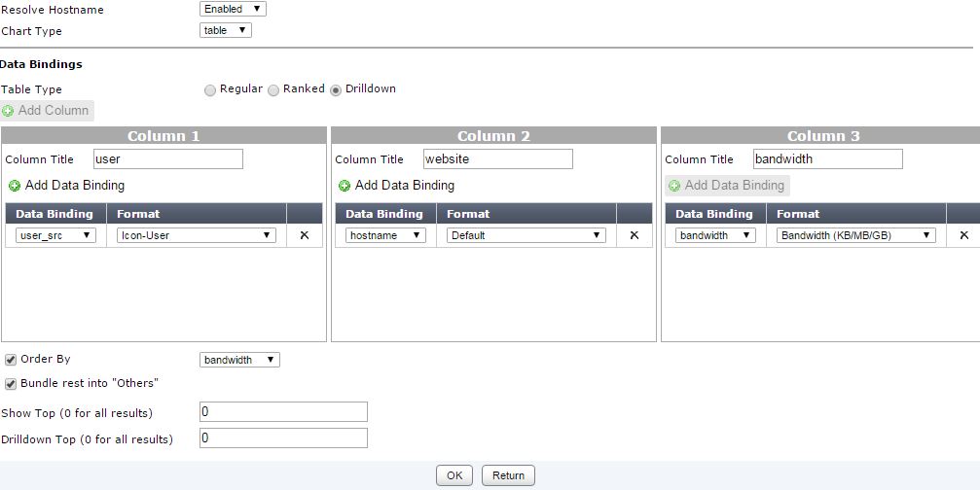Select the Regular table type
The height and width of the screenshot is (490, 980).
pos(210,89)
